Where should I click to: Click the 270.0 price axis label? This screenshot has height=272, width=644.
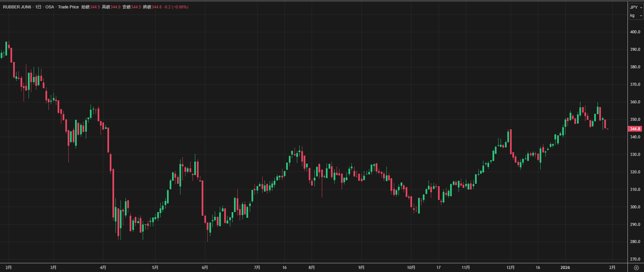click(635, 259)
